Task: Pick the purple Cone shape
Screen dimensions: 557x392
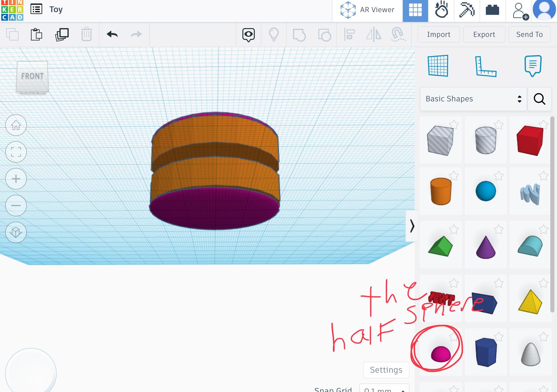Action: click(x=486, y=247)
